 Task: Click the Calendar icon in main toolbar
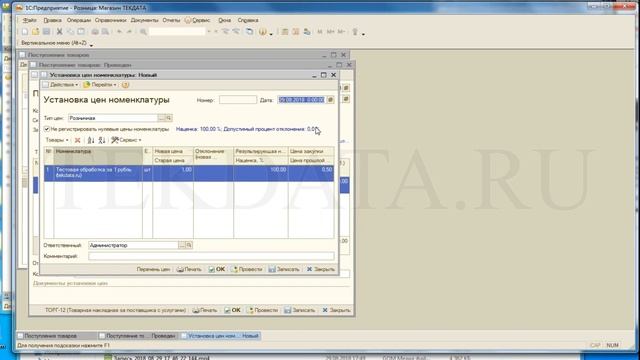pyautogui.click(x=296, y=31)
